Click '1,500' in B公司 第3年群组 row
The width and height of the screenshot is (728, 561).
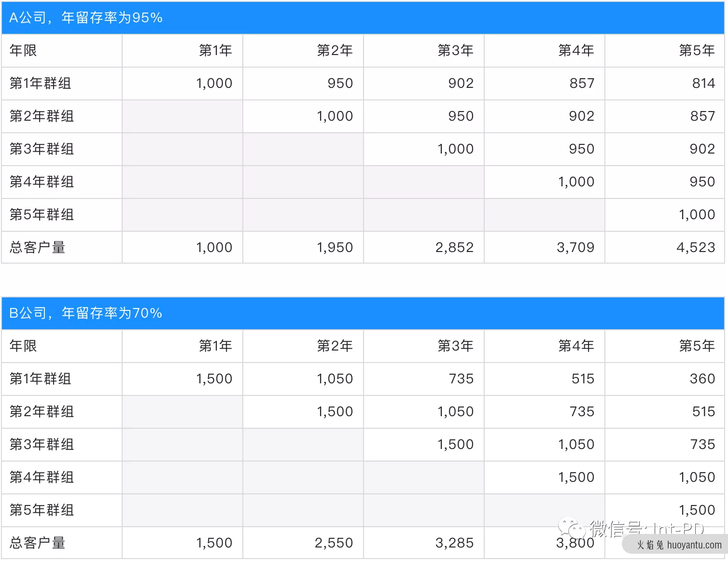[455, 445]
